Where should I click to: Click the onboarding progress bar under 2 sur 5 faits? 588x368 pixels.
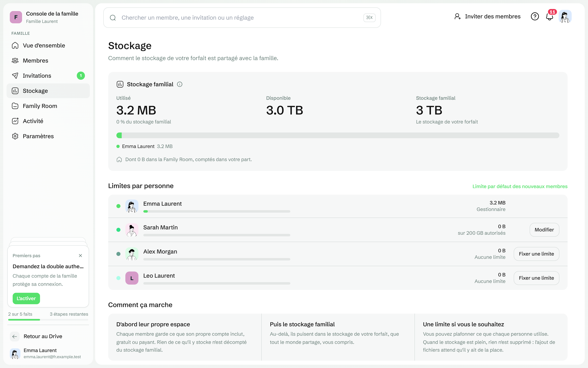tap(48, 320)
